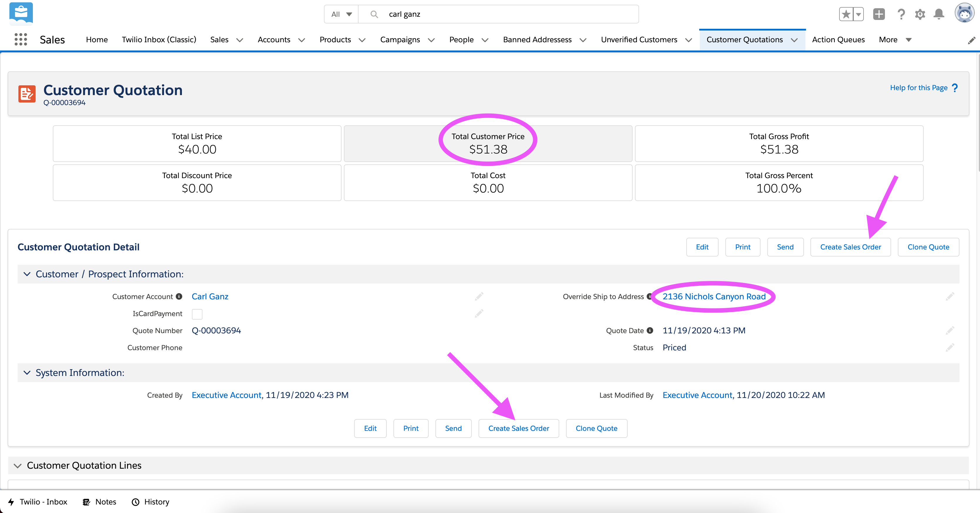Expand the Products tab dropdown chevron

[x=362, y=40]
